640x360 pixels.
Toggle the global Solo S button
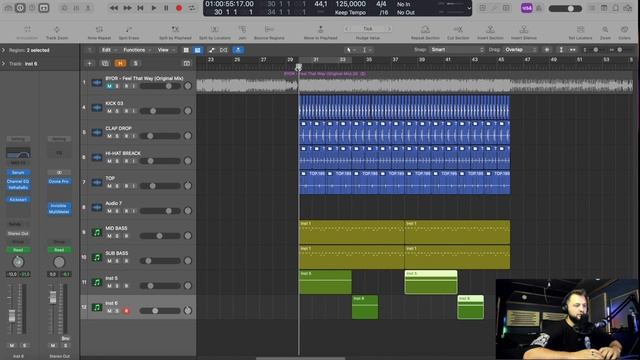click(x=136, y=63)
